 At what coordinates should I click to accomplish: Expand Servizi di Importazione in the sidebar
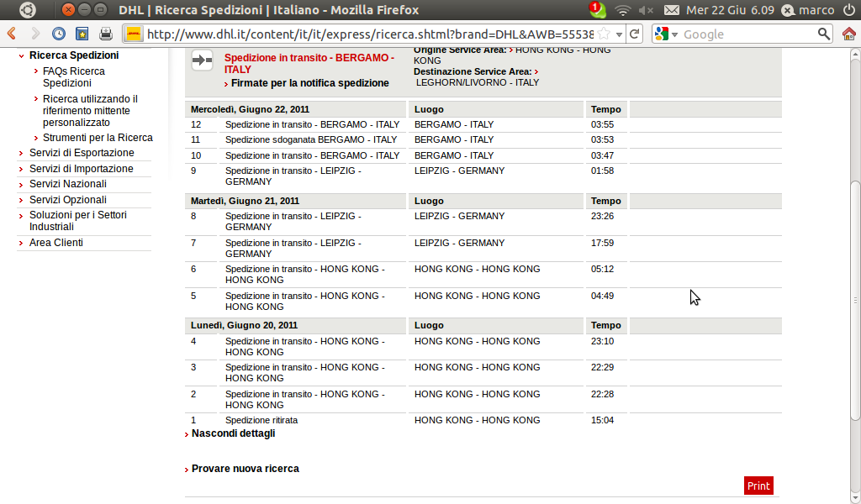click(x=82, y=168)
